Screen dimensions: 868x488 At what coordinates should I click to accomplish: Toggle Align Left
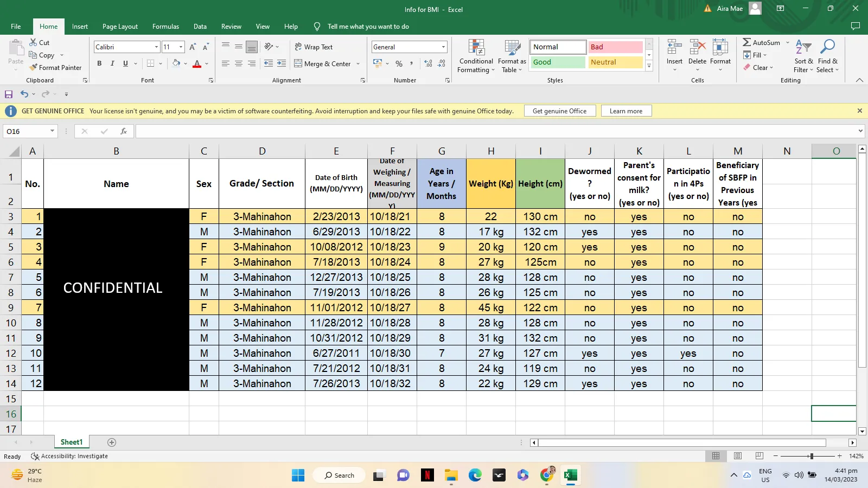coord(226,63)
